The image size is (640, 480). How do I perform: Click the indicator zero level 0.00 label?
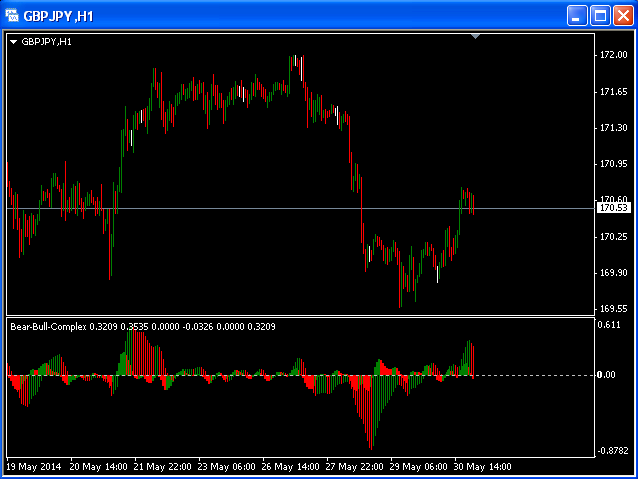(x=606, y=375)
